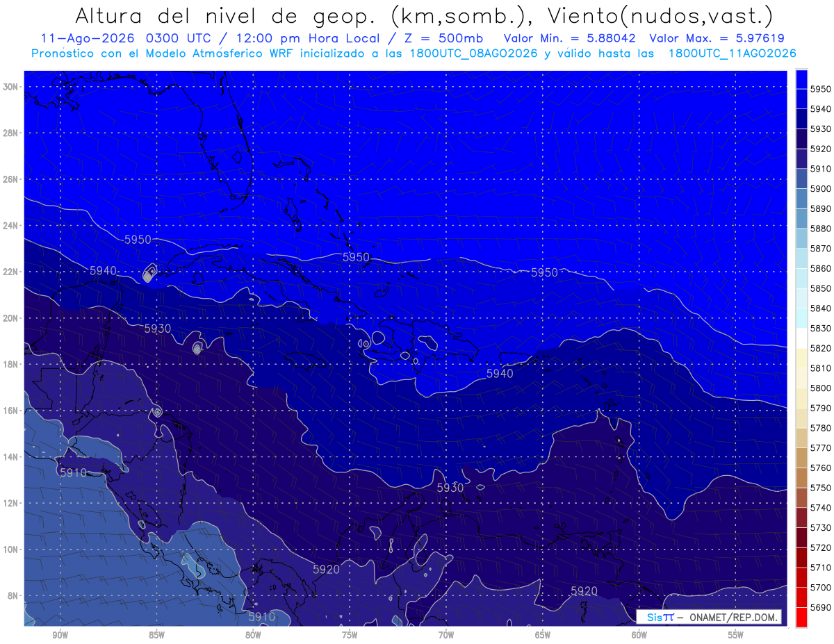Click the 'ONAMET/REP.DOM.' logo box
This screenshot has width=834, height=644.
coord(709,617)
